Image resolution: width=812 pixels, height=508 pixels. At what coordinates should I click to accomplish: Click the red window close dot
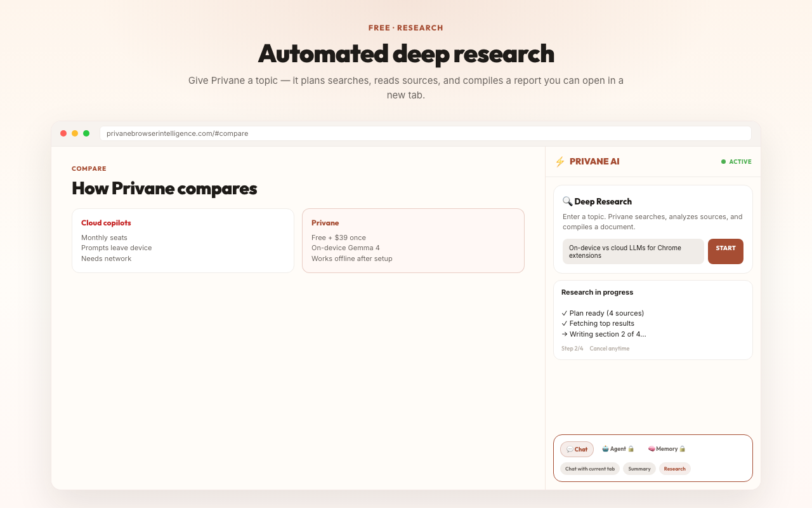point(63,133)
